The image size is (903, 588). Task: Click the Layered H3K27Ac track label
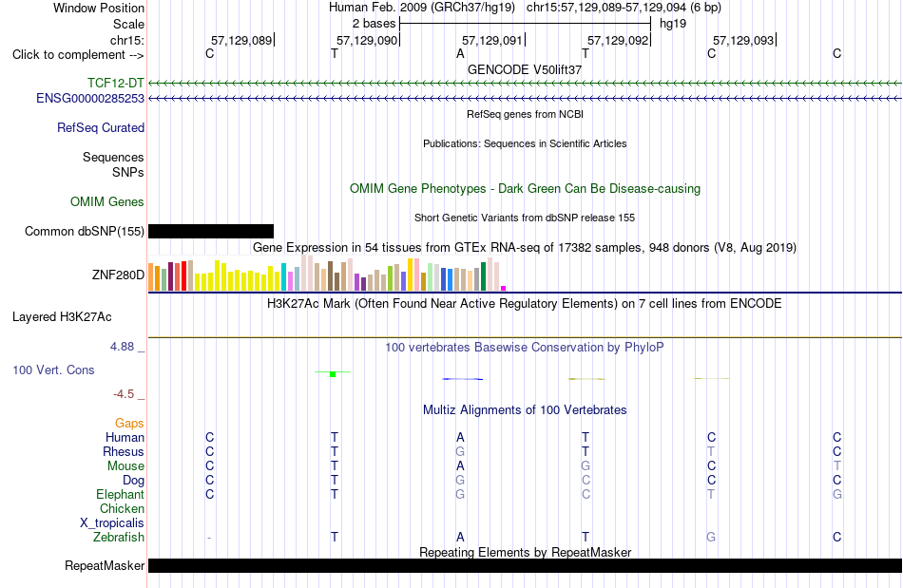point(62,317)
